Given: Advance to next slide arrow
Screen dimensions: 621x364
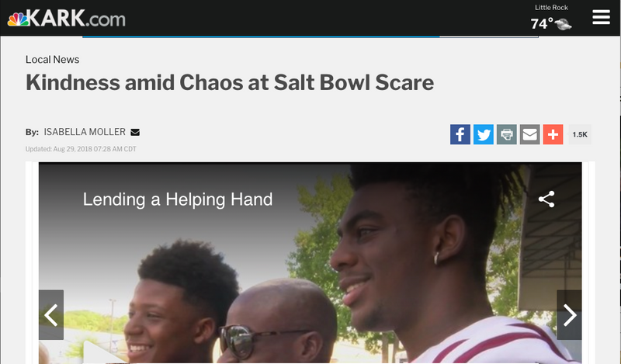Looking at the screenshot, I should [569, 315].
